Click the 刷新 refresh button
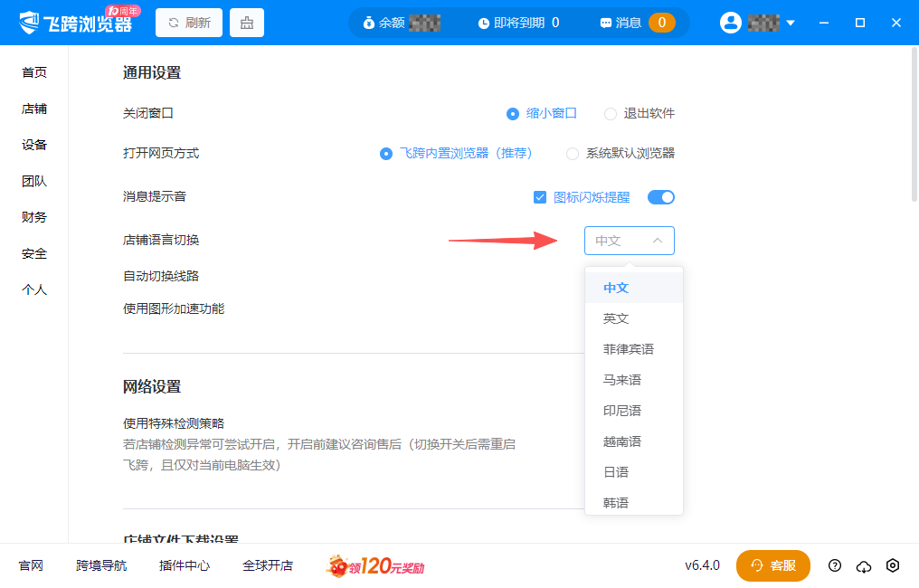The height and width of the screenshot is (588, 919). point(188,22)
